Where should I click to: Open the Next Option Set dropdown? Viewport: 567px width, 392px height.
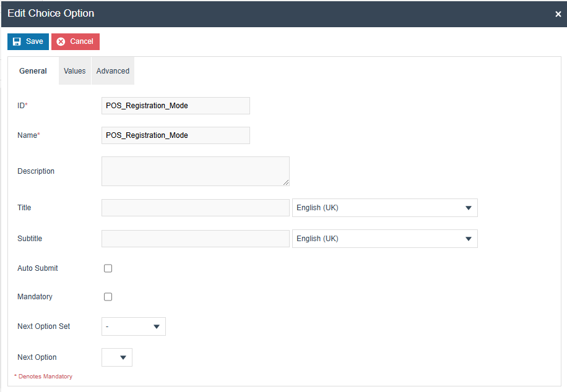click(133, 326)
